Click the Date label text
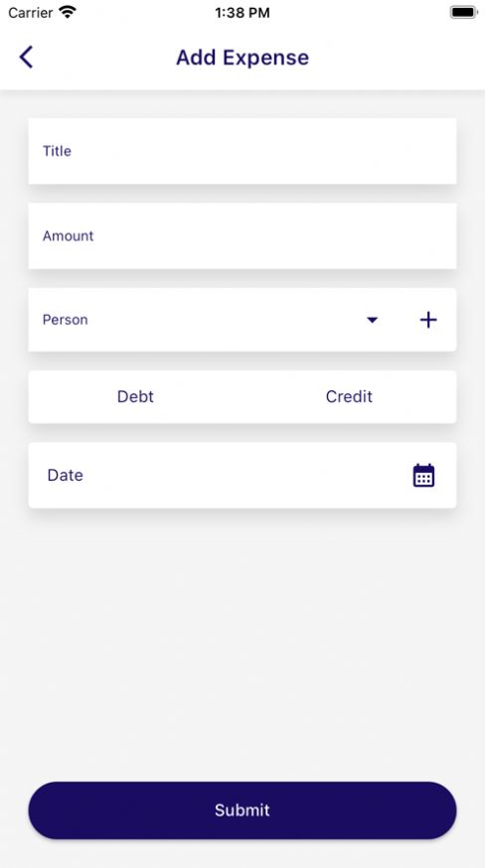The width and height of the screenshot is (485, 868). (x=65, y=475)
